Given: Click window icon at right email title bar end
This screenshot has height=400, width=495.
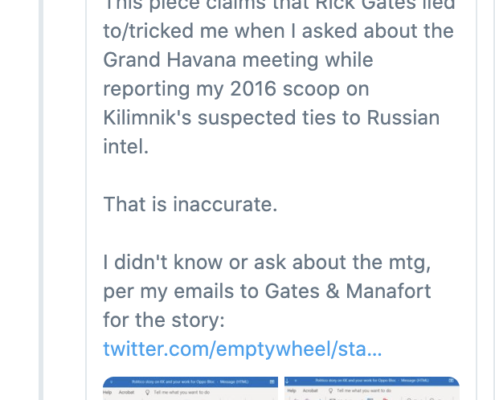Looking at the screenshot, I should (x=451, y=380).
